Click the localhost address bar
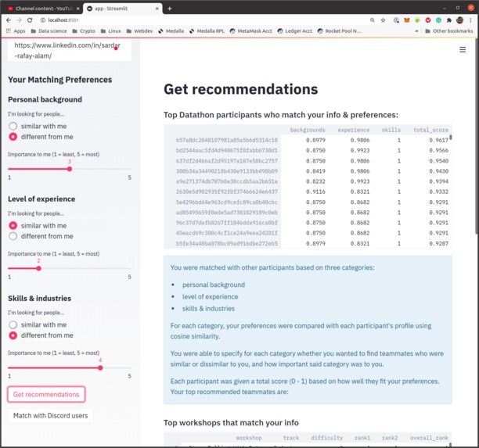Viewport: 479px width, 448px height. [202, 20]
